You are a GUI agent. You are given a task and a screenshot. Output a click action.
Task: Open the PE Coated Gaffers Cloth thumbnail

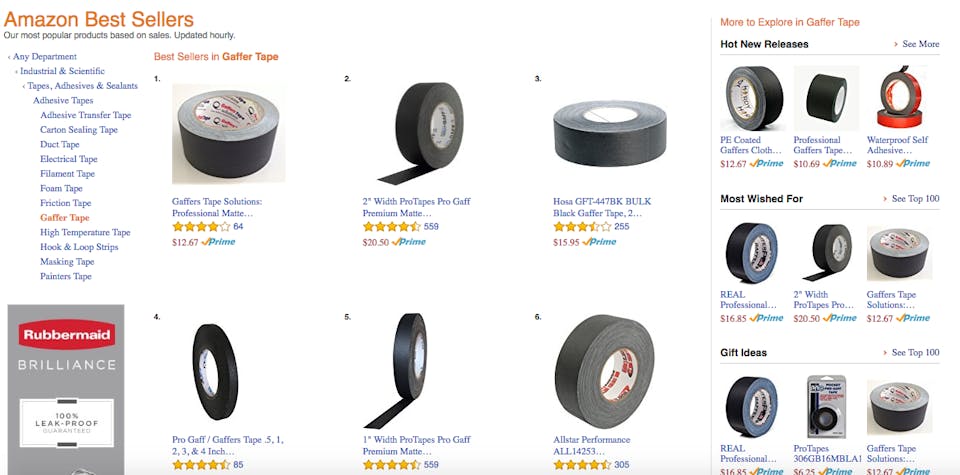[x=752, y=99]
